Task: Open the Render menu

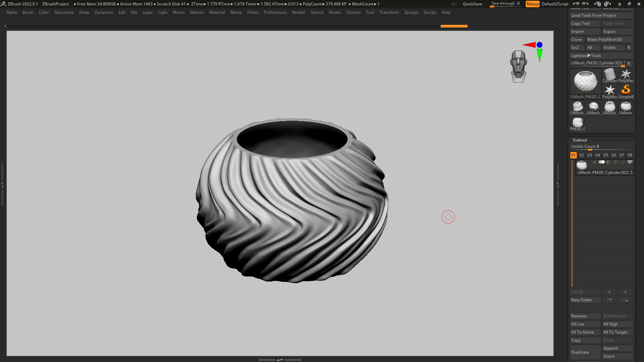Action: (299, 12)
